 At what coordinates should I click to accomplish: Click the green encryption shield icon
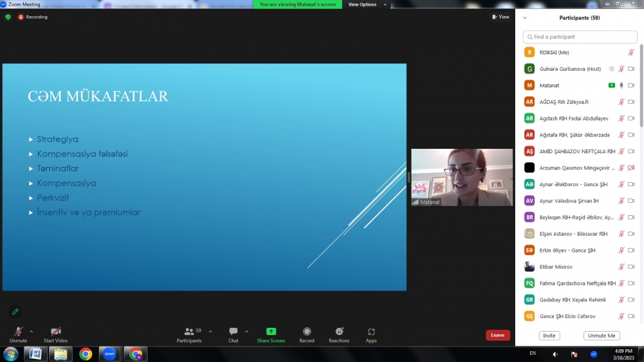(x=8, y=17)
